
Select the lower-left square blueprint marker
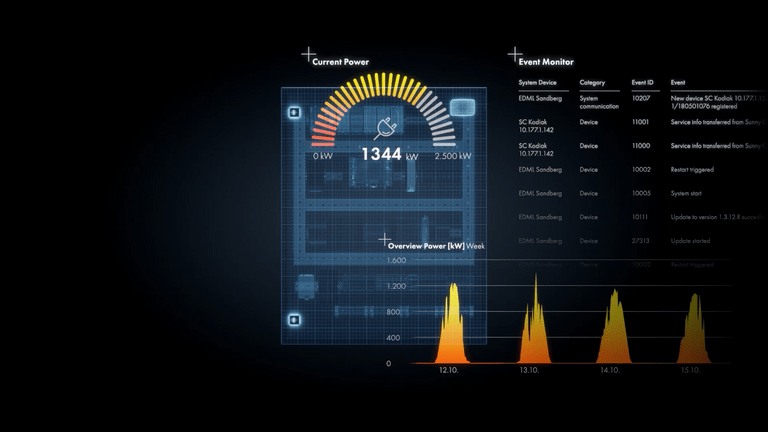click(x=295, y=320)
